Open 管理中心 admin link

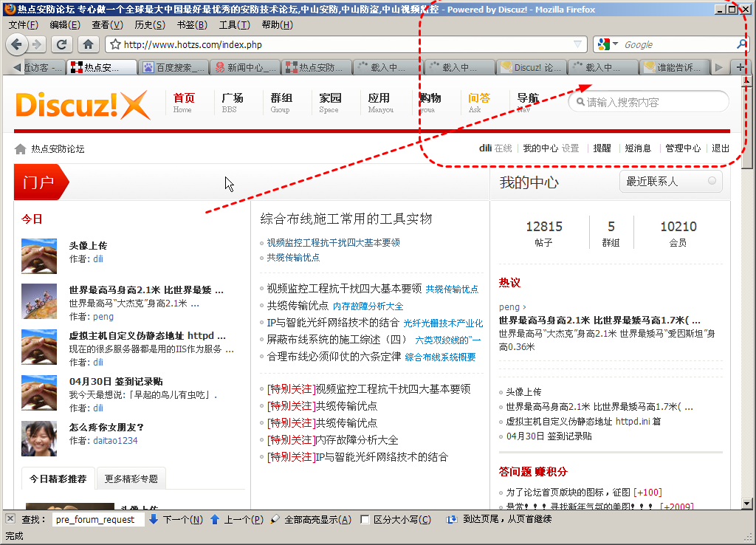(683, 148)
